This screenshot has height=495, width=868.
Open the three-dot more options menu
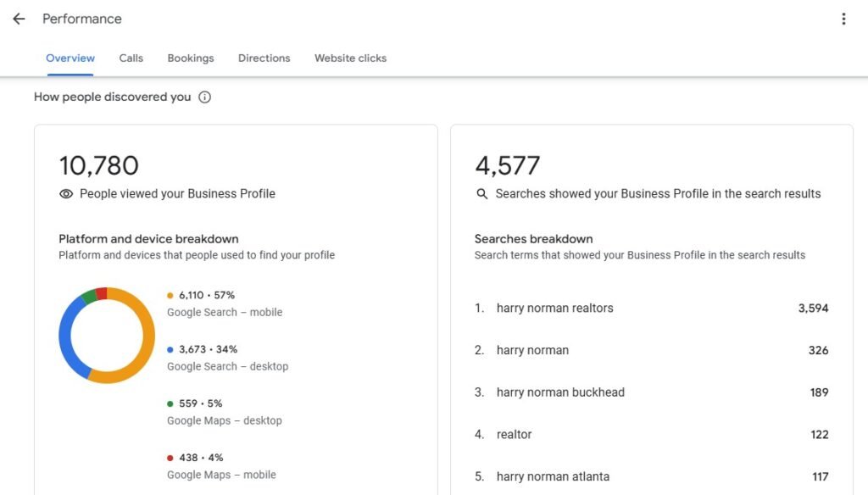pos(843,19)
